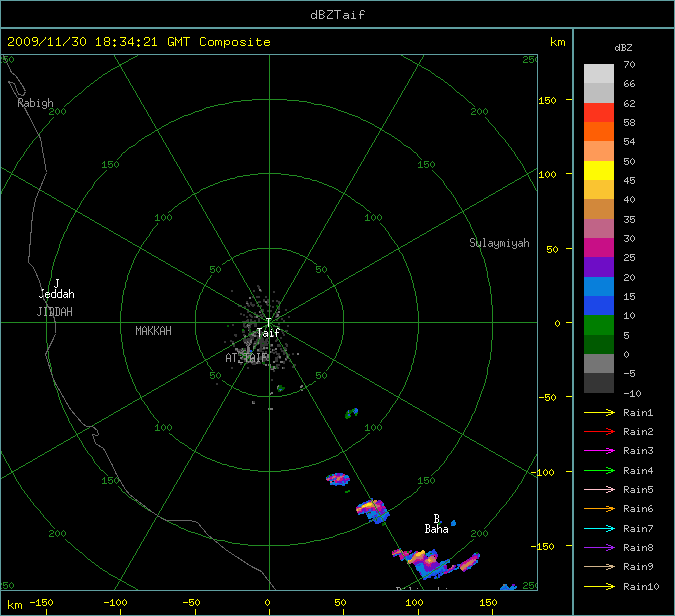Select the bright yellow 45-50 dBZ swatch

coord(599,170)
